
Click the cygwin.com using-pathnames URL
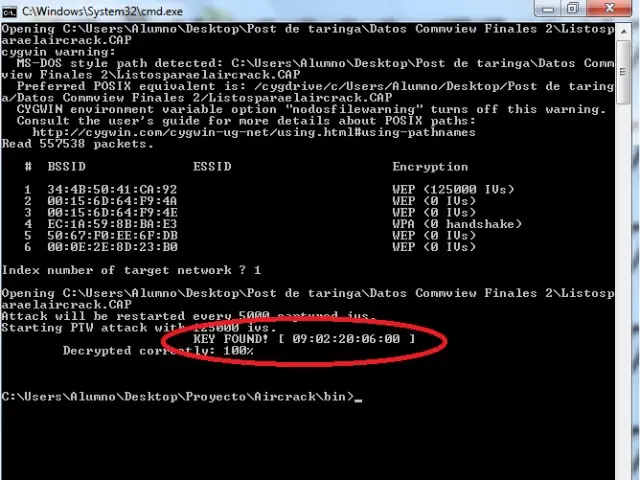(254, 133)
